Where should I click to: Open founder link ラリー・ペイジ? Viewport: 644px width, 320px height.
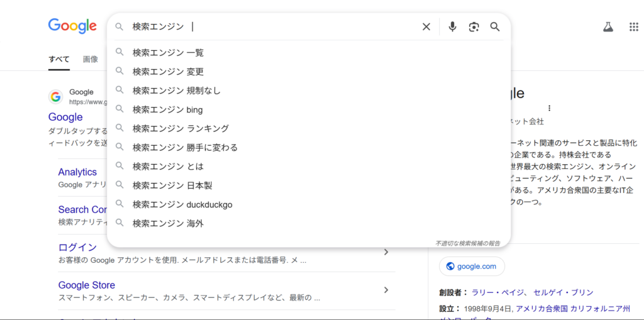point(499,292)
